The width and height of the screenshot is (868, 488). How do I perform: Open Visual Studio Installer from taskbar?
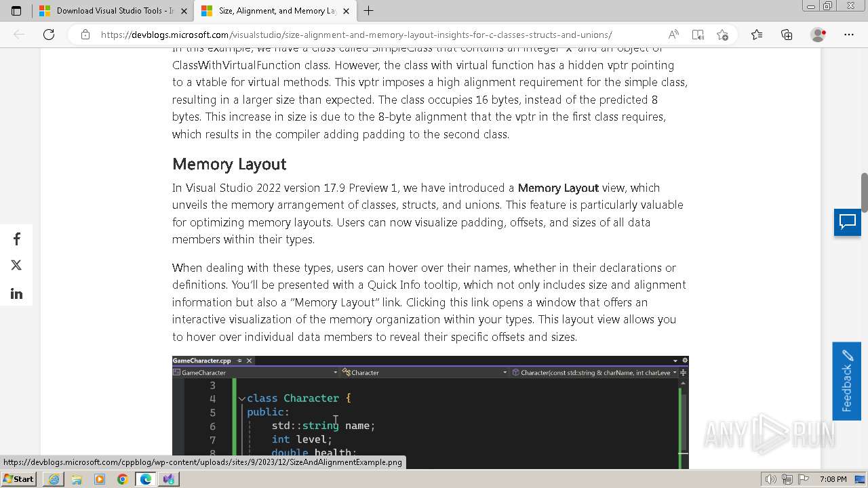[x=169, y=479]
